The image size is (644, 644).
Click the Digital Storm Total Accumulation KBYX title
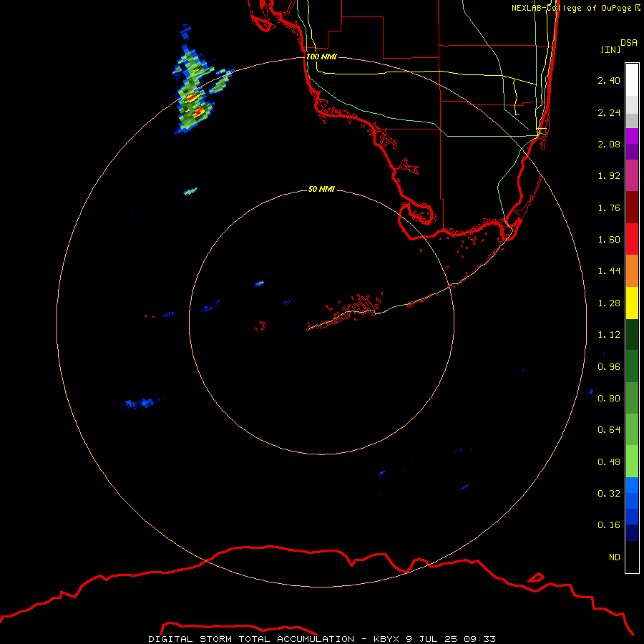[322, 639]
